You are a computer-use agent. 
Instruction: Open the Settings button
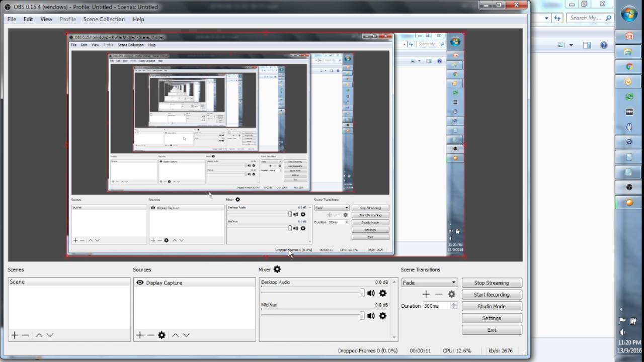(492, 318)
